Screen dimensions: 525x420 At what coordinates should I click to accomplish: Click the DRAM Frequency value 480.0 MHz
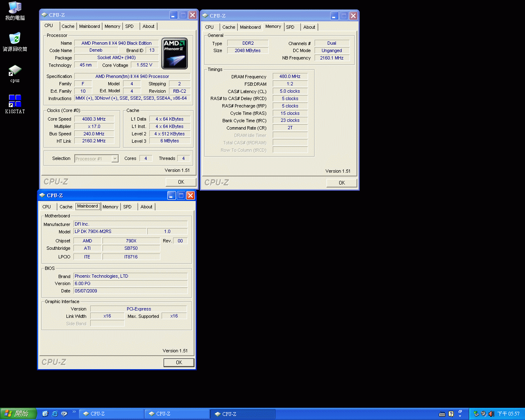[x=290, y=76]
